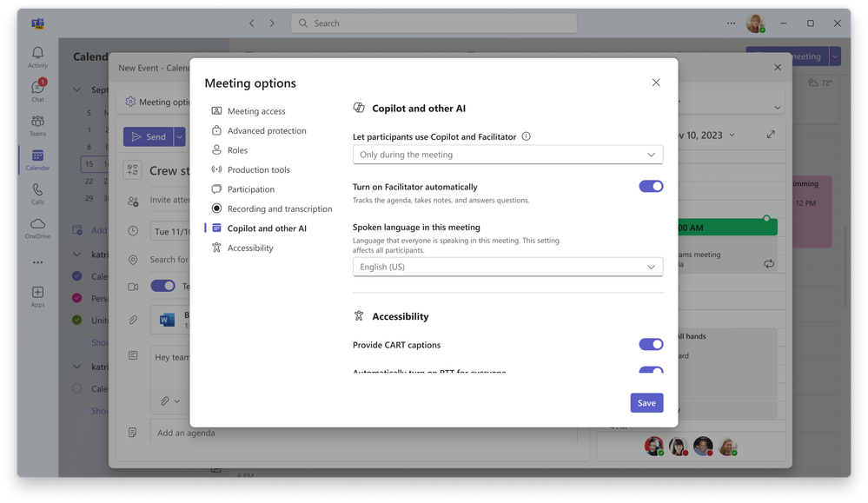Collapse the second katri calendar group
This screenshot has width=868, height=503.
pyautogui.click(x=77, y=367)
